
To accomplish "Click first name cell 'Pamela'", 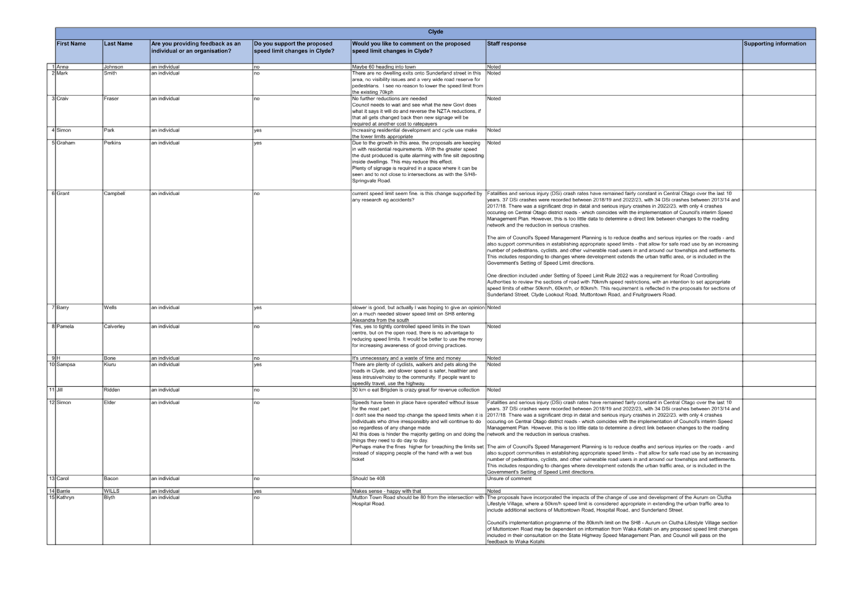I will coord(65,326).
